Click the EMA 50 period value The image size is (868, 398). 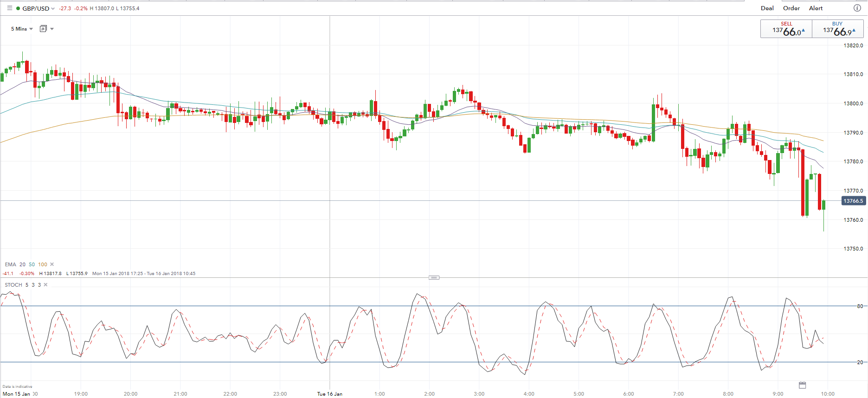32,264
